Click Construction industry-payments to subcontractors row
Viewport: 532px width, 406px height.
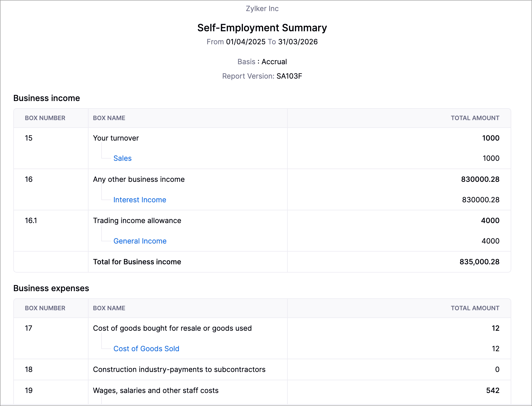coord(179,369)
